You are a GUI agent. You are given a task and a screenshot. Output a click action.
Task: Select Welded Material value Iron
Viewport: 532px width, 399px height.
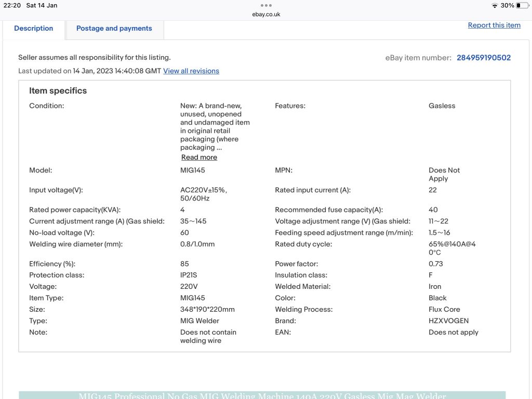[x=435, y=286]
